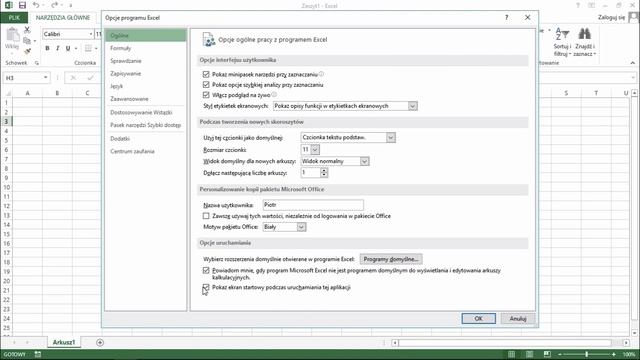The width and height of the screenshot is (640, 360).
Task: Open the Calibri font name dropdown in the ribbon
Action: (91, 34)
